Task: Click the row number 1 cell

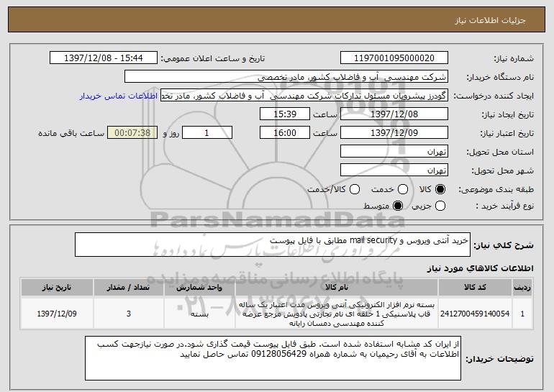Action: (522, 314)
